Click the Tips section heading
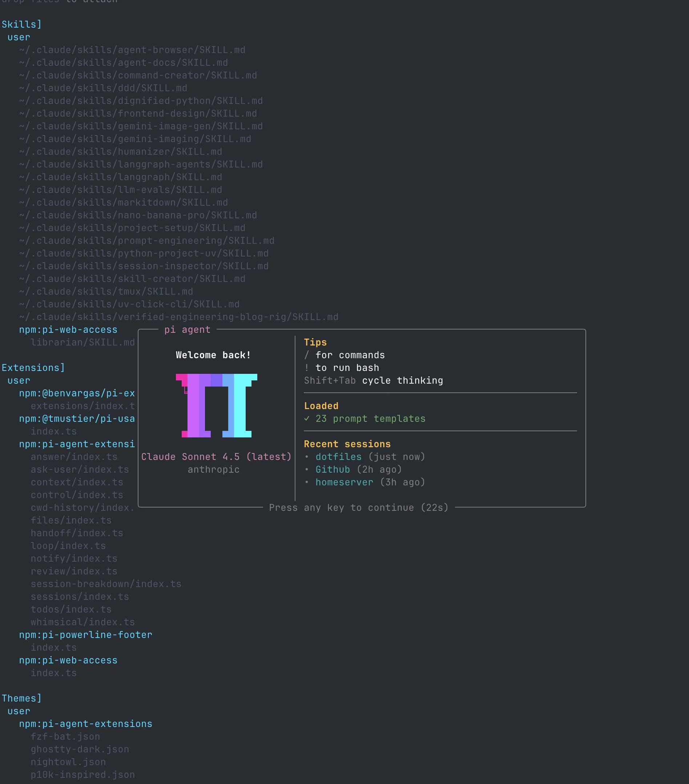This screenshot has width=689, height=784. tap(315, 342)
